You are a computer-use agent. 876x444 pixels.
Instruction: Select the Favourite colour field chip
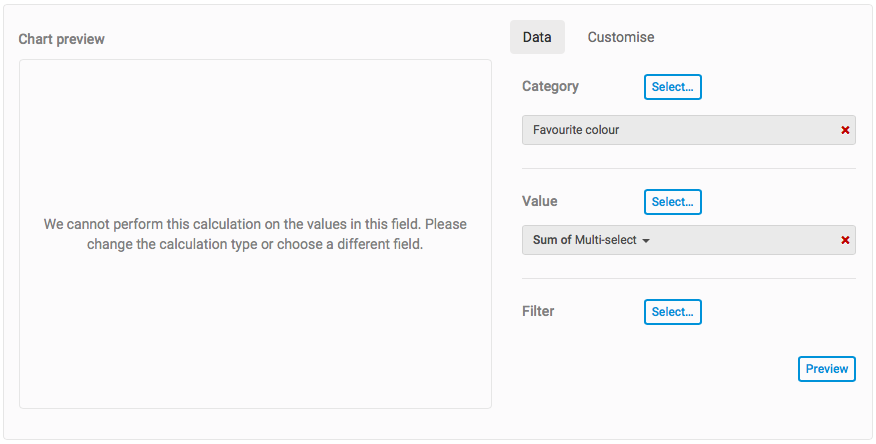[x=576, y=130]
